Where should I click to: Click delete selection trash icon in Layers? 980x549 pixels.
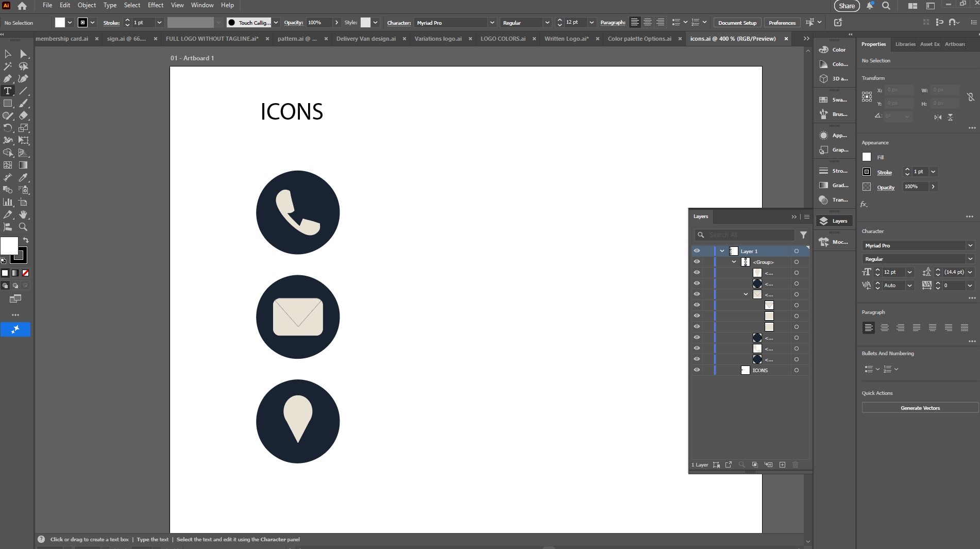point(795,464)
